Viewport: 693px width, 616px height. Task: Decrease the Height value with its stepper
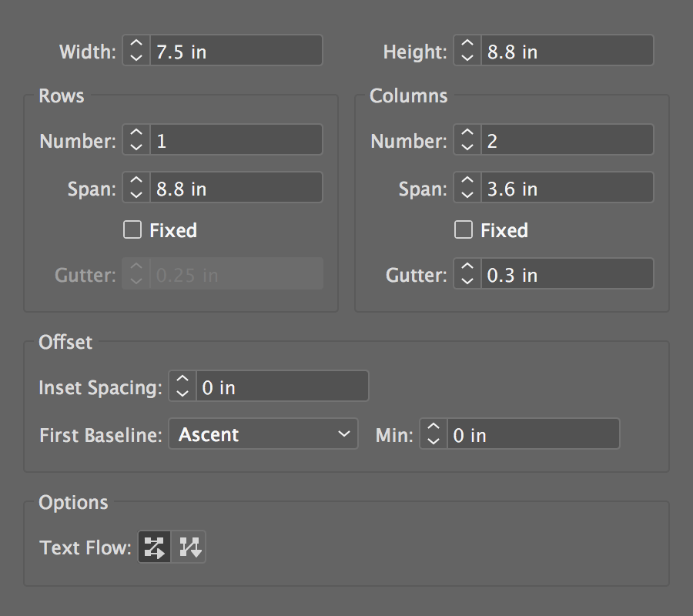pyautogui.click(x=467, y=55)
